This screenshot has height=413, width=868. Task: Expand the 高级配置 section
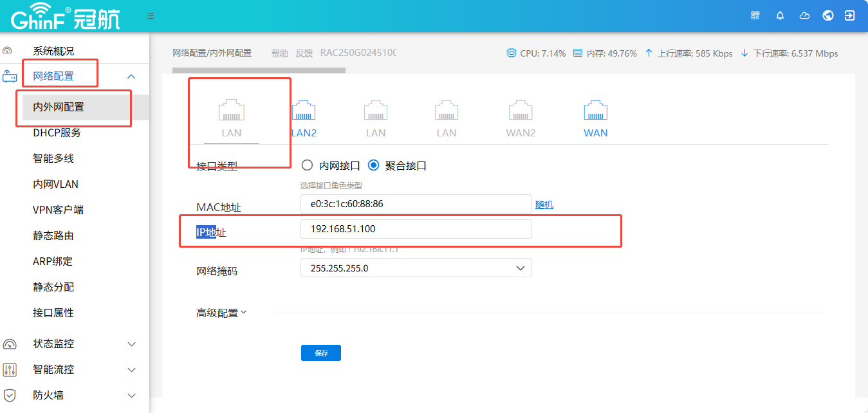pos(221,313)
